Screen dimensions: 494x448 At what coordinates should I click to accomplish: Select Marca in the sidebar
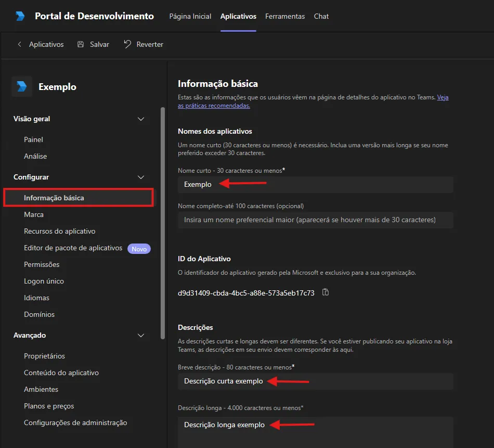[x=34, y=214]
